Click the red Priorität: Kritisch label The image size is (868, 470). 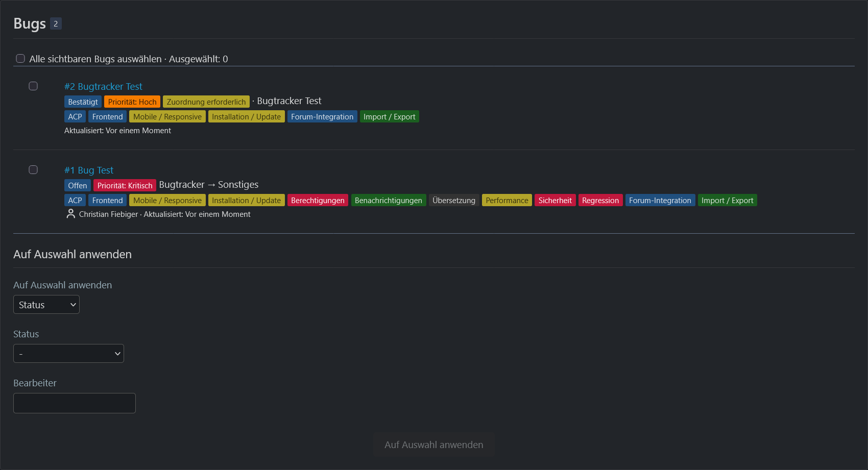125,185
